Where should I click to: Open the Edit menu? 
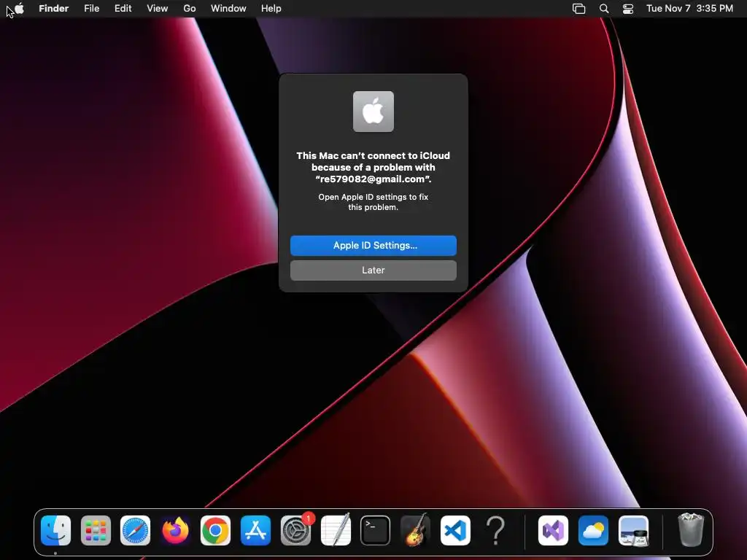(123, 9)
